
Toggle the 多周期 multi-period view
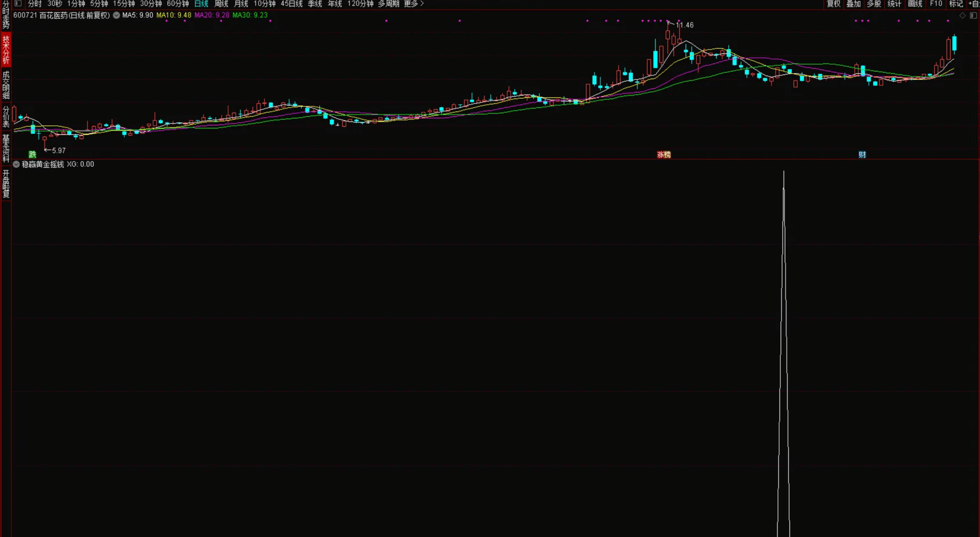tap(389, 4)
